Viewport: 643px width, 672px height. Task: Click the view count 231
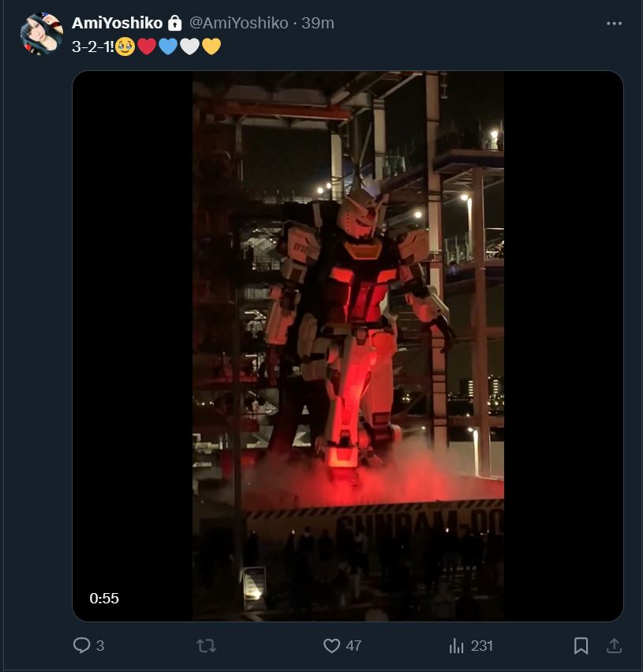(x=481, y=645)
